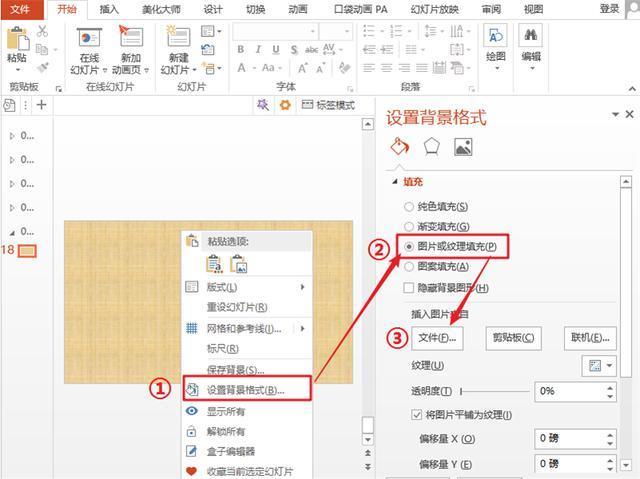Click the left align paragraph icon
Screen dimensions: 640x479
point(369,68)
